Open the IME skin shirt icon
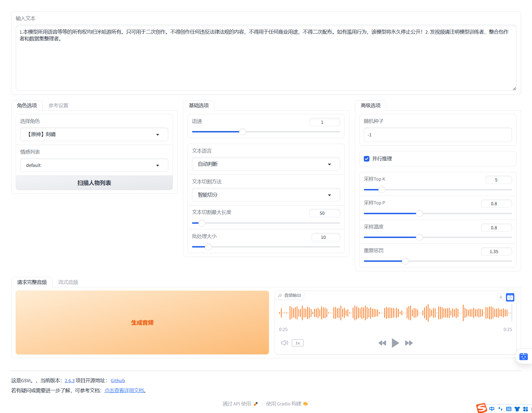 coord(517,409)
